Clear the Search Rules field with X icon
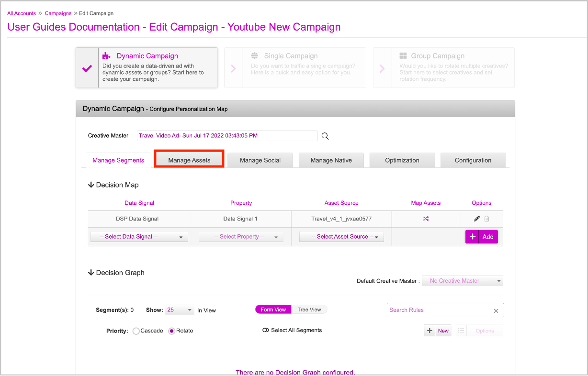 pyautogui.click(x=496, y=311)
